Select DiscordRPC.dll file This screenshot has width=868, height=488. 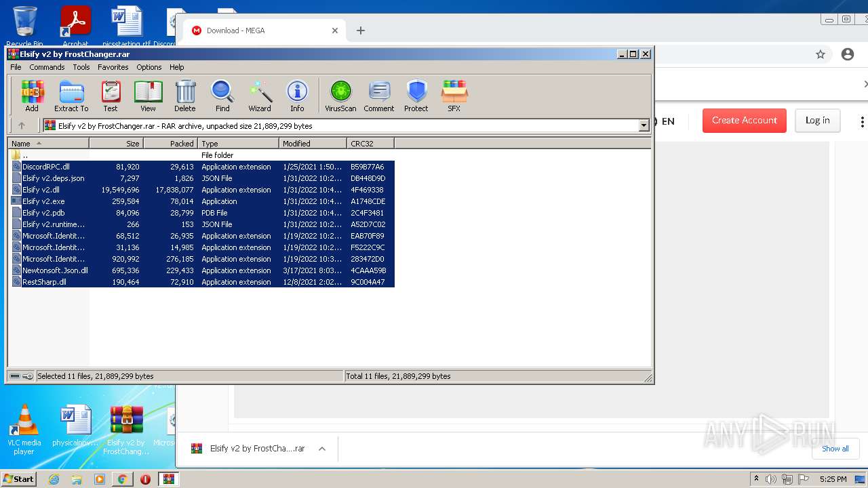[x=202, y=167]
